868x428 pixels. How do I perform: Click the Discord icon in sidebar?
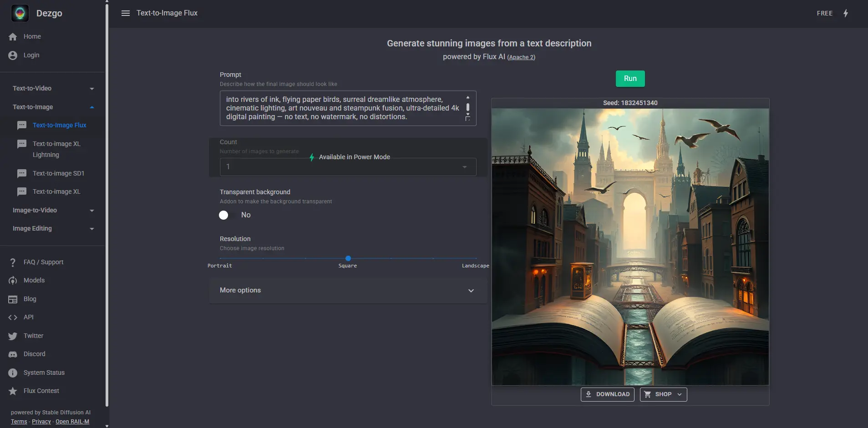(13, 354)
